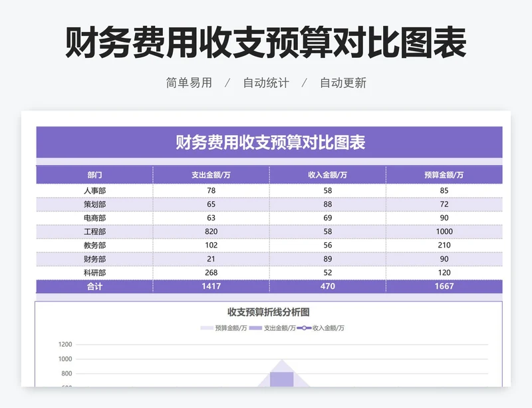Select total budget value 1667
This screenshot has height=408, width=532.
tap(444, 286)
